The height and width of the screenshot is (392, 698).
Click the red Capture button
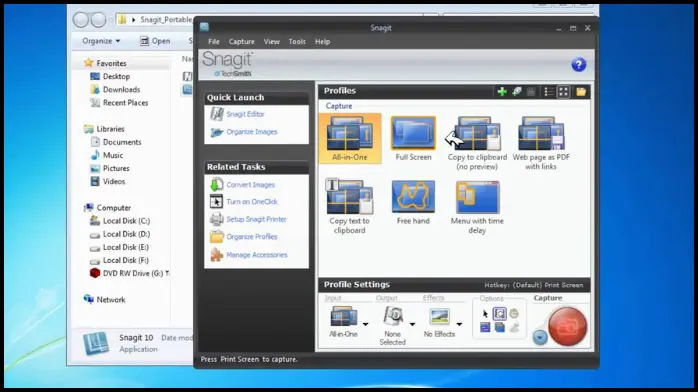[x=568, y=326]
